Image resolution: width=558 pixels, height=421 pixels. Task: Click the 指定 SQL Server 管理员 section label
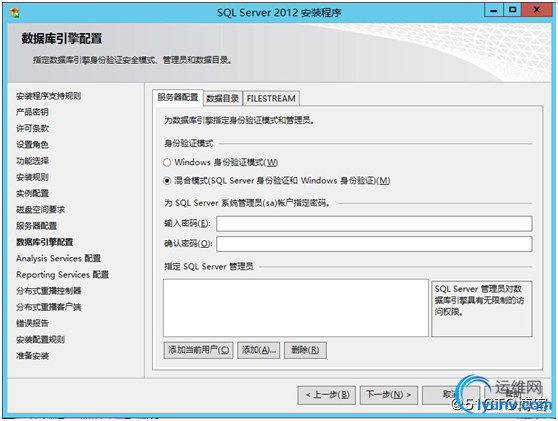209,267
